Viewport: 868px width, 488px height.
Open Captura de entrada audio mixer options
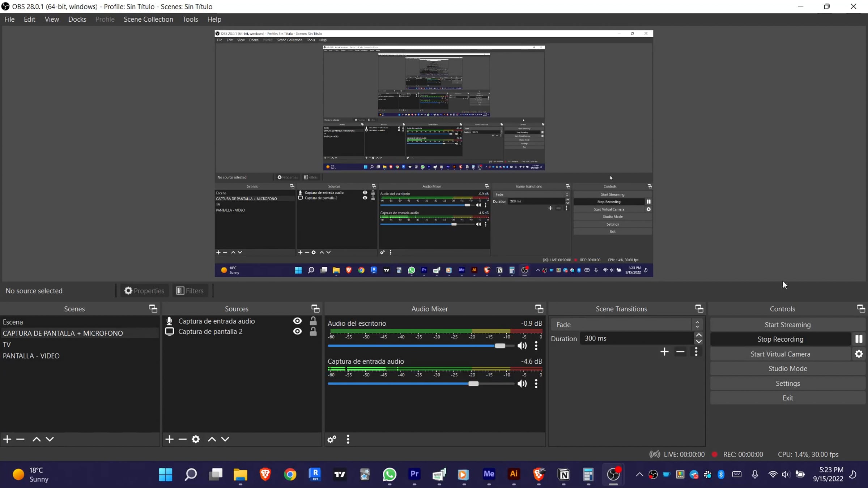point(536,384)
